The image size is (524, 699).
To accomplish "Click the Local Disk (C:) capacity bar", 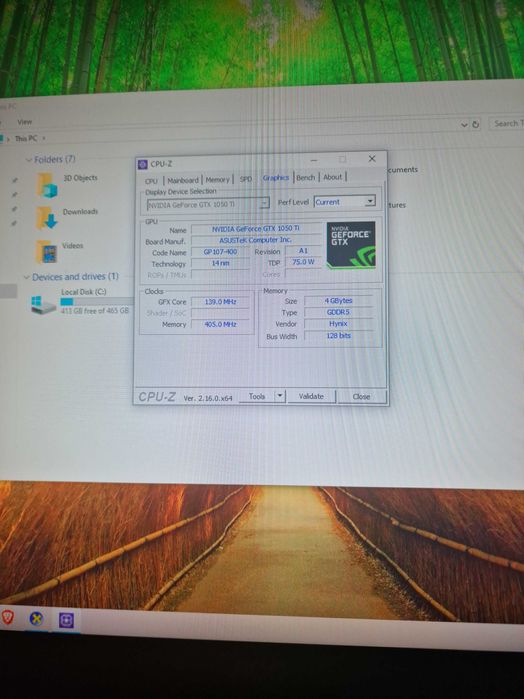I will (95, 301).
